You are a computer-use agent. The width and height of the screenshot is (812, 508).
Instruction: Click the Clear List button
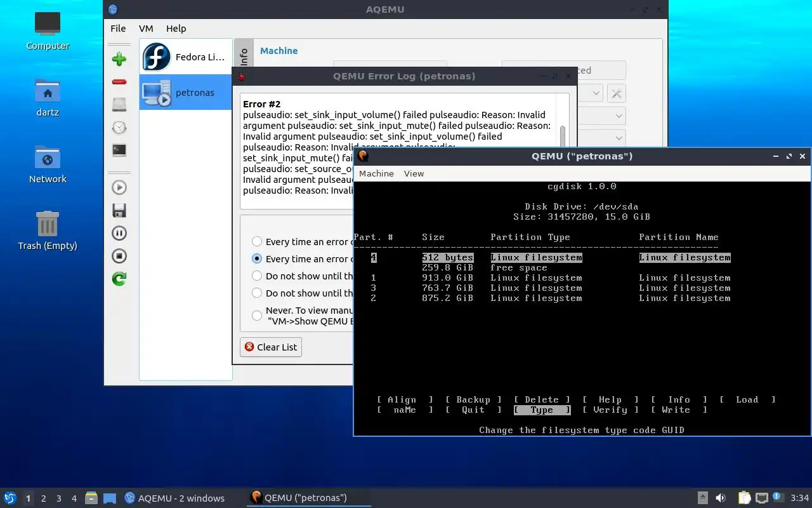[271, 347]
